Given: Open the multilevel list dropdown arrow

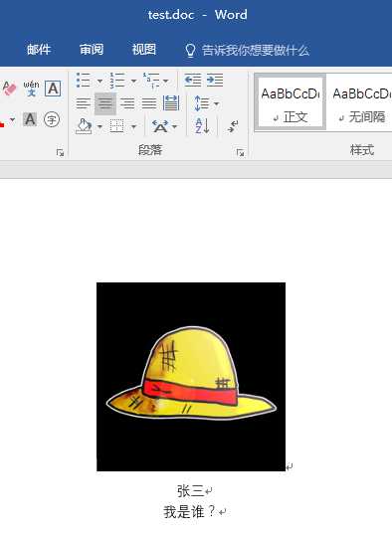Looking at the screenshot, I should [x=166, y=82].
